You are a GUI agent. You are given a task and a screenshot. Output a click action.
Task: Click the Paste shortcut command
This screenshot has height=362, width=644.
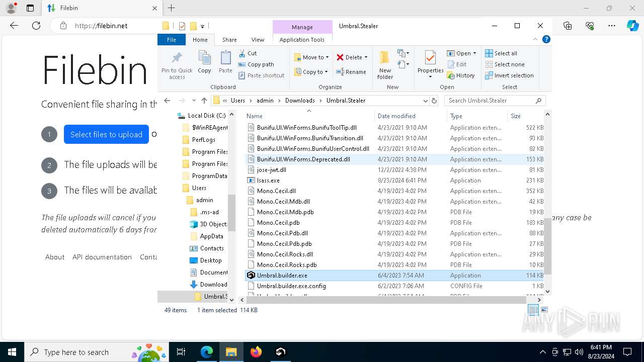[x=262, y=75]
